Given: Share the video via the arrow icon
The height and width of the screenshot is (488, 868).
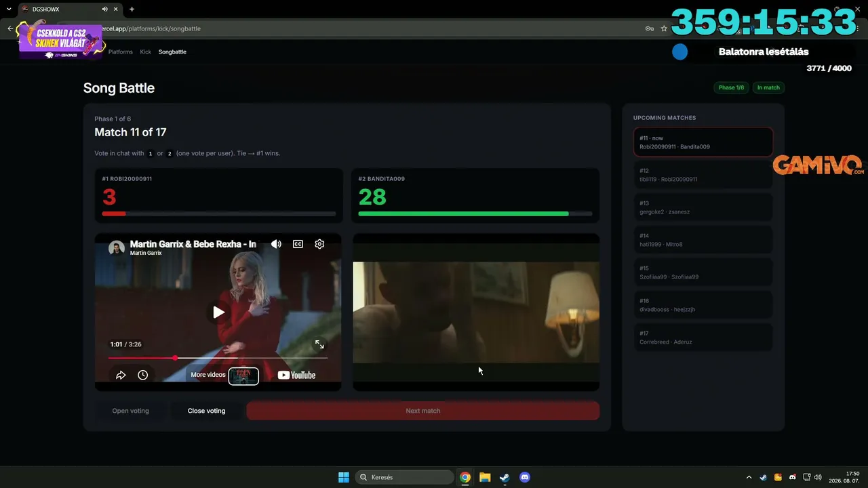Looking at the screenshot, I should (121, 375).
